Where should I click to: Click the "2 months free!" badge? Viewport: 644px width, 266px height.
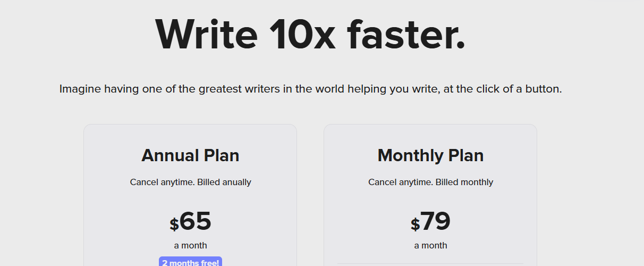[190, 262]
